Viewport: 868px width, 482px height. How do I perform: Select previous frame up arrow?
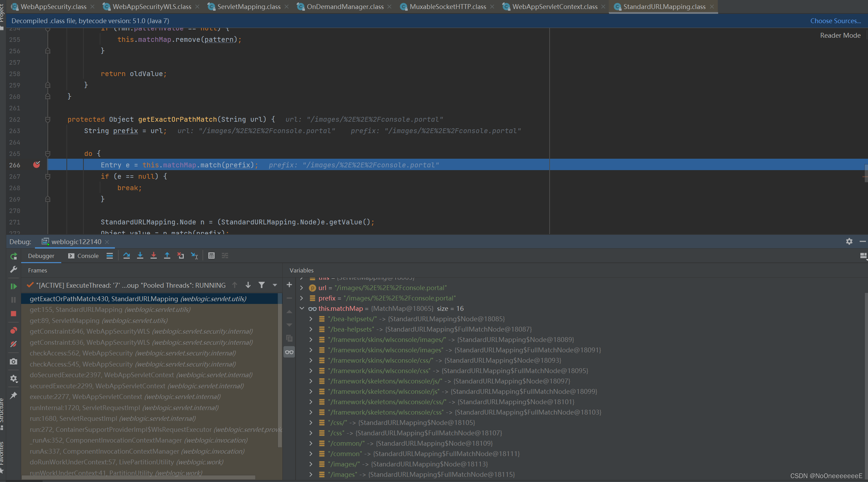pyautogui.click(x=235, y=285)
